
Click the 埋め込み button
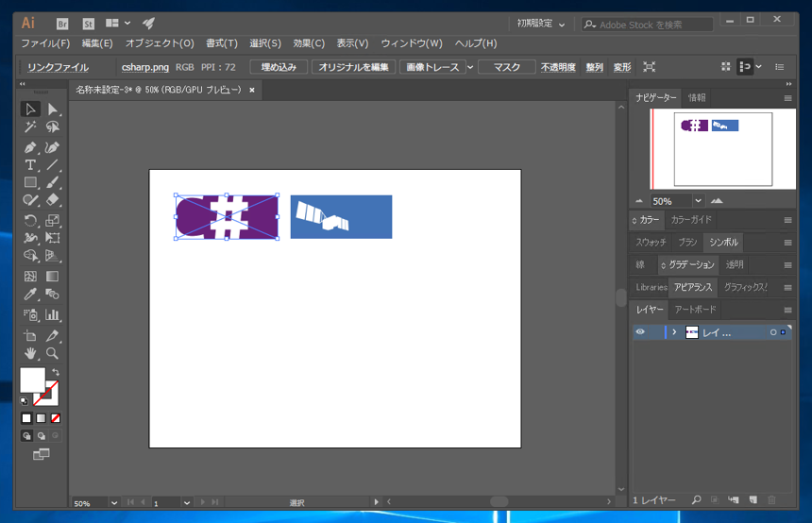pos(279,67)
